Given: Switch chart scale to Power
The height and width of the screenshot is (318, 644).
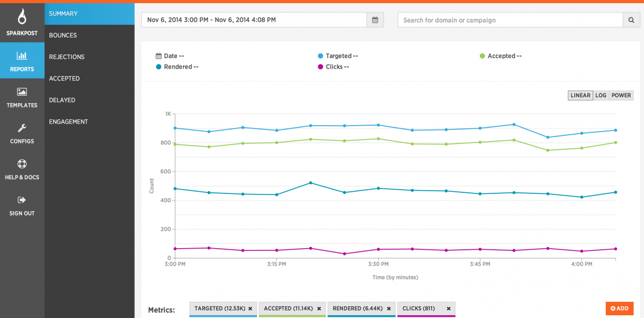Looking at the screenshot, I should 621,96.
